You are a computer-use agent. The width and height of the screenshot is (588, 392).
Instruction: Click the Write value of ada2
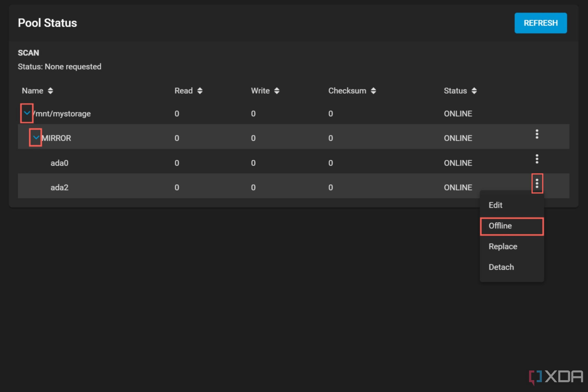[x=253, y=187]
